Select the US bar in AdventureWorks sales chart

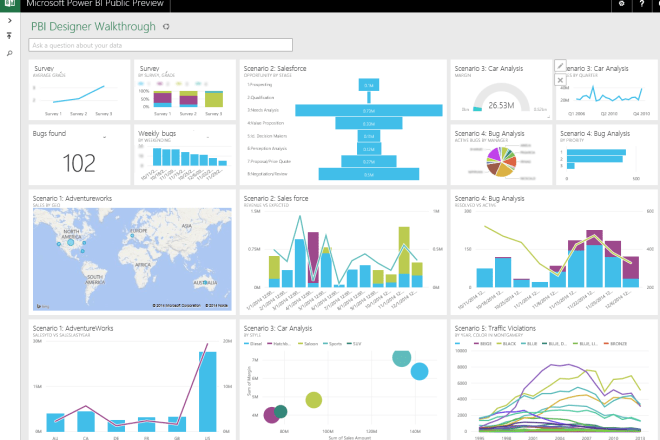[208, 392]
